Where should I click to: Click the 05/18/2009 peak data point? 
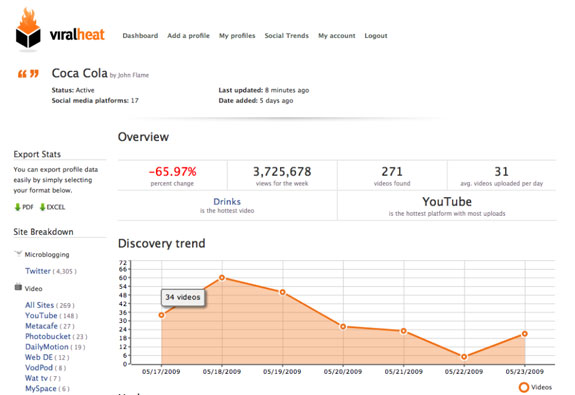222,278
